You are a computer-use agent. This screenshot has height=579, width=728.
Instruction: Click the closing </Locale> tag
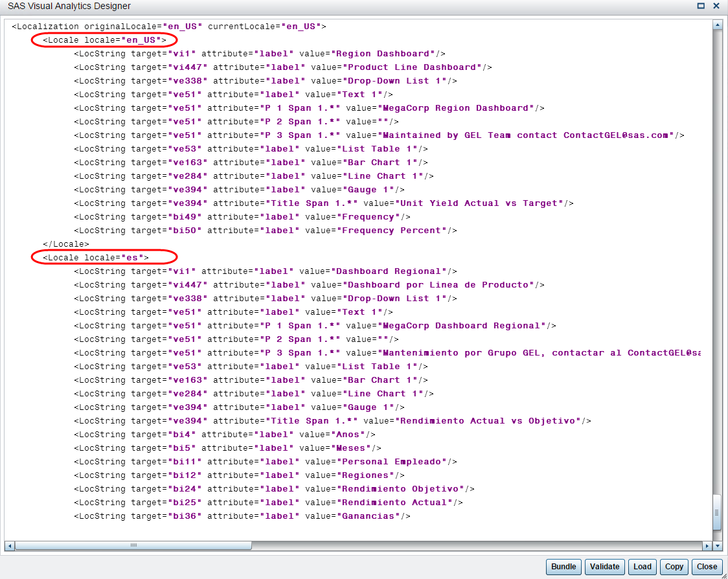[x=66, y=244]
